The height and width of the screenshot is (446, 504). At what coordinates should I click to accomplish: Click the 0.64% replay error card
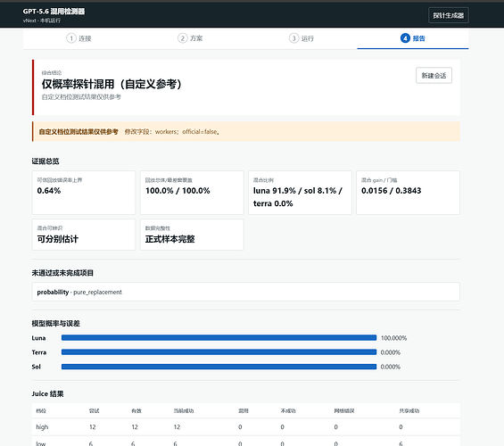pyautogui.click(x=84, y=193)
